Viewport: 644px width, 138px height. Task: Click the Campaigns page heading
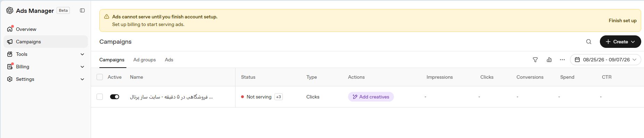pyautogui.click(x=115, y=42)
